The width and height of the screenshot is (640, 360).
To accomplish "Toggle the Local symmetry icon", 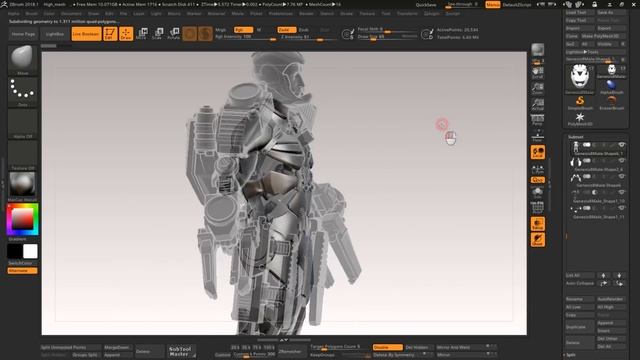I will point(538,152).
